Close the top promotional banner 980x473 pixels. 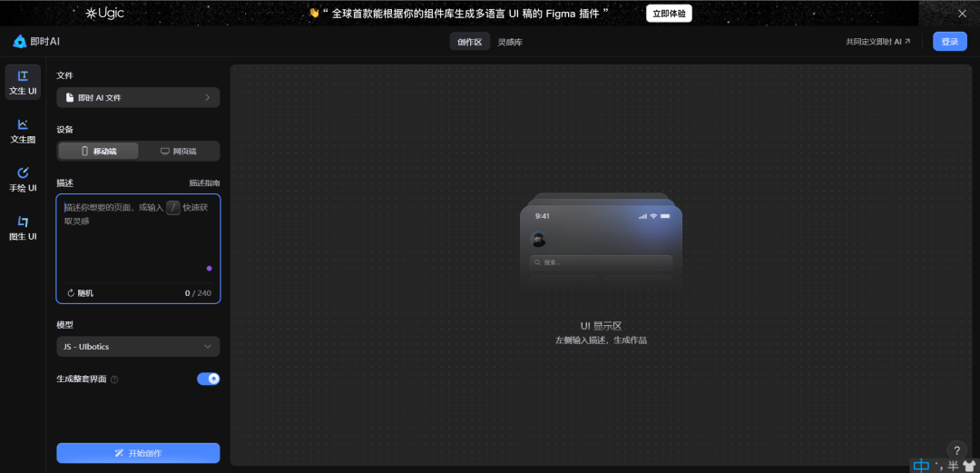click(x=962, y=14)
